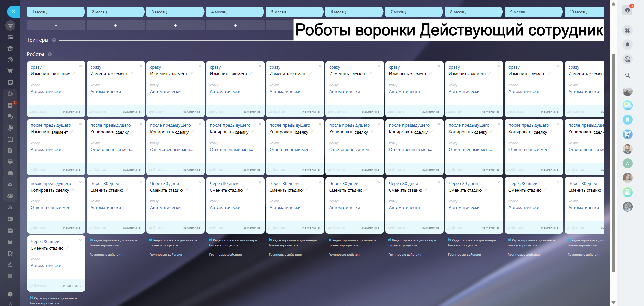Open the filter menu icon in left sidebar
Image resolution: width=644 pixels, height=306 pixels.
(x=10, y=25)
